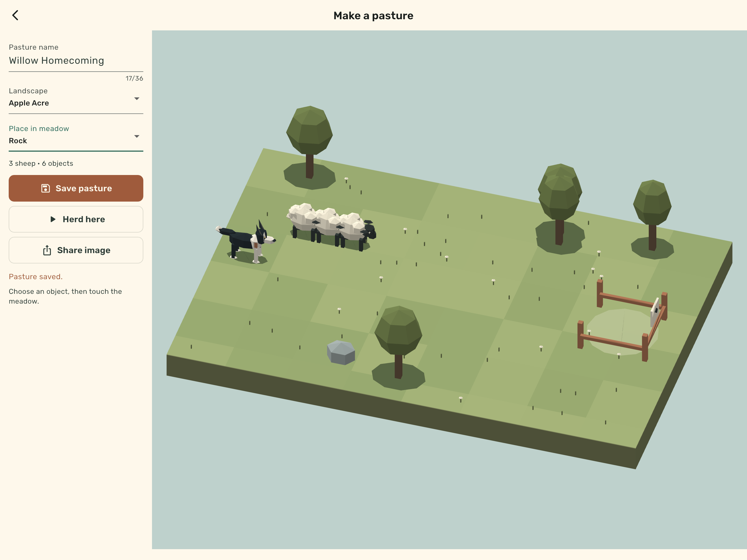Tap the grey rock on the meadow

341,352
